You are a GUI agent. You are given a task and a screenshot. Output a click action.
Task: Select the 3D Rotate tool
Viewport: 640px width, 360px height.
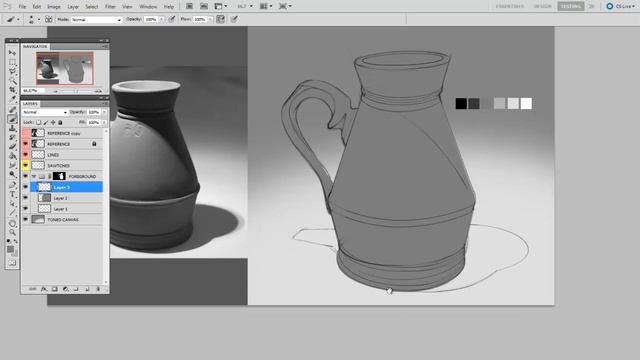click(x=12, y=223)
